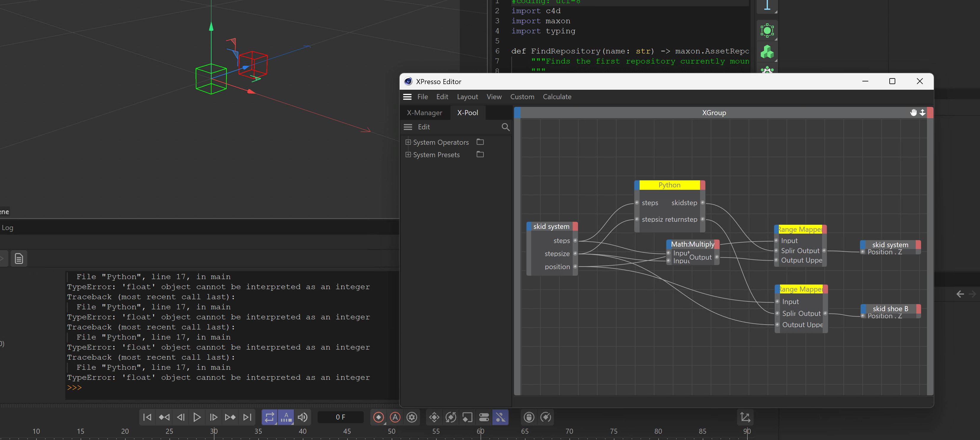
Task: Toggle timeline loop playback mode
Action: point(269,417)
